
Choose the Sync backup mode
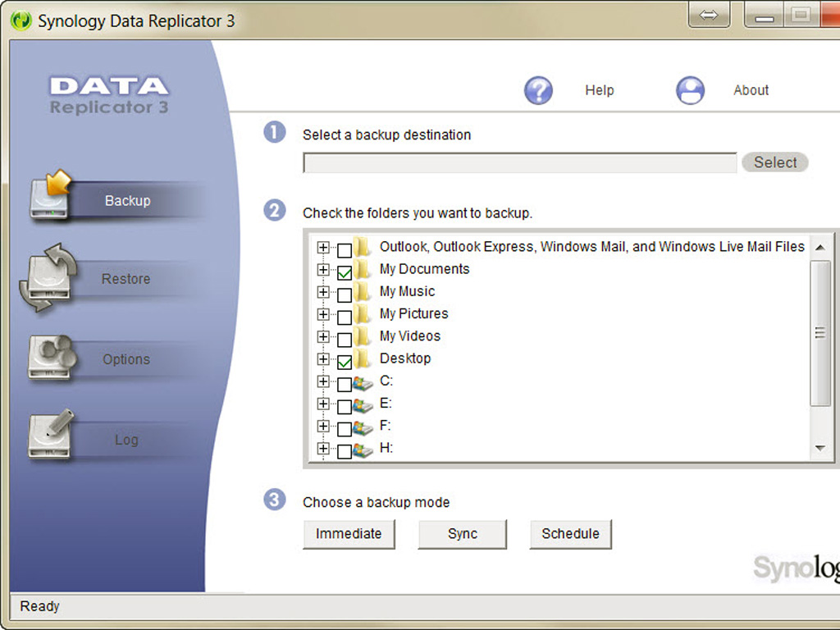[x=463, y=534]
